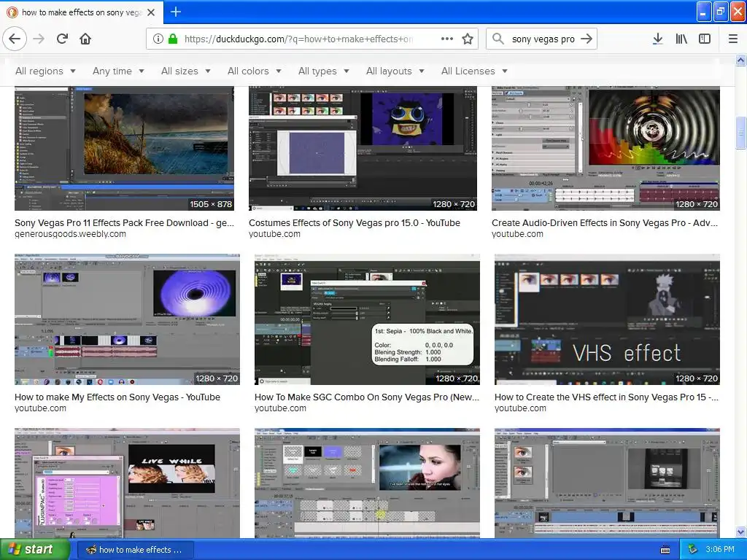Screen dimensions: 747x560
Task: Open a new browser tab
Action: 176,12
